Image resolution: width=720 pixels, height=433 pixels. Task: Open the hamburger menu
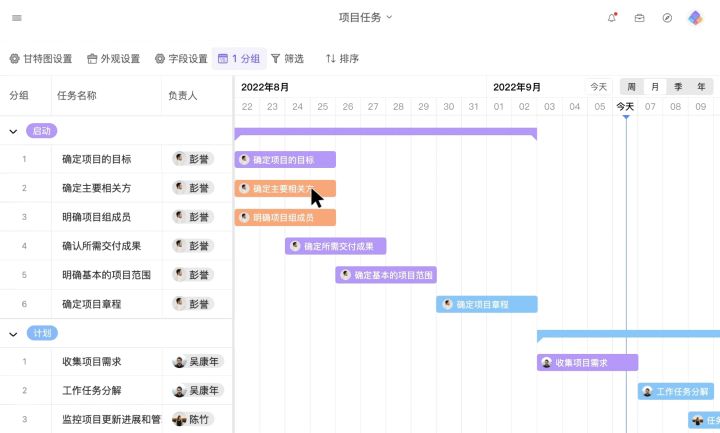pos(17,18)
